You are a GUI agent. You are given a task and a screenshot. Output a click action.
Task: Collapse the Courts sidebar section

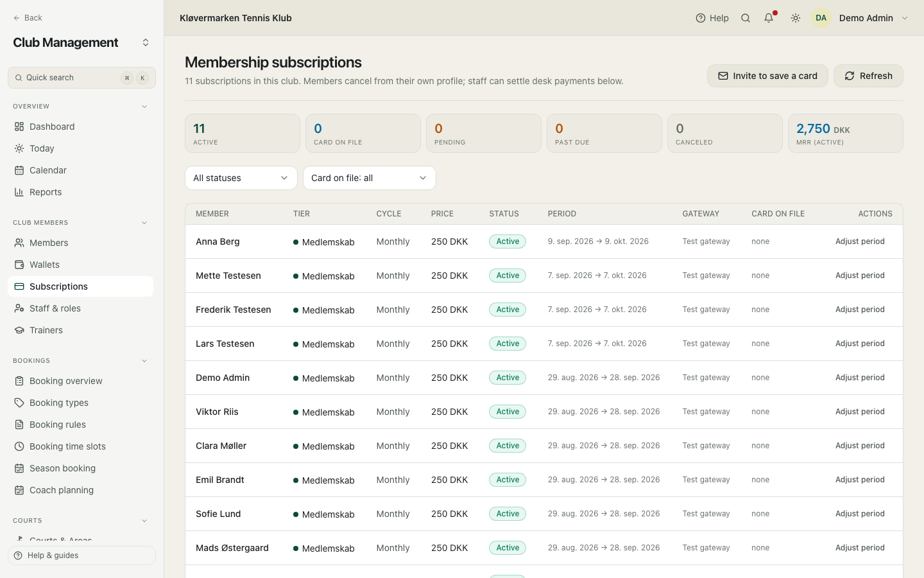[x=144, y=521]
